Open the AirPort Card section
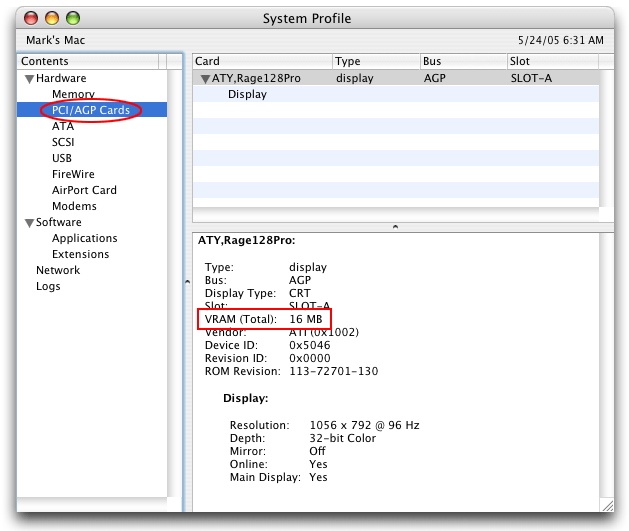629x531 pixels. pyautogui.click(x=84, y=190)
